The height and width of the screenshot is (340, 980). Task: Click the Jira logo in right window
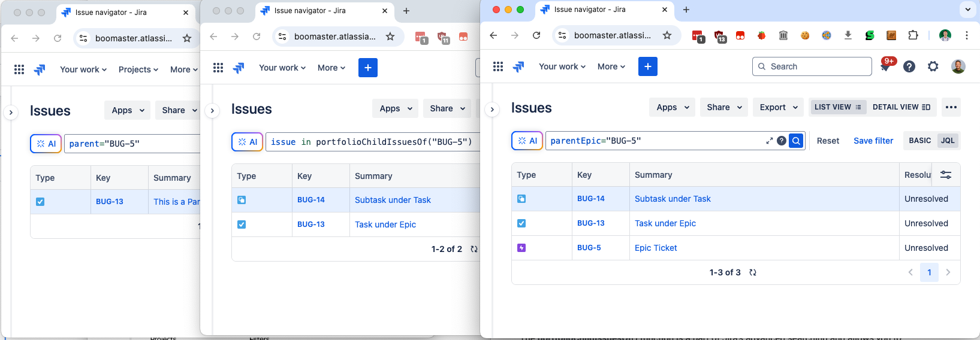click(519, 66)
